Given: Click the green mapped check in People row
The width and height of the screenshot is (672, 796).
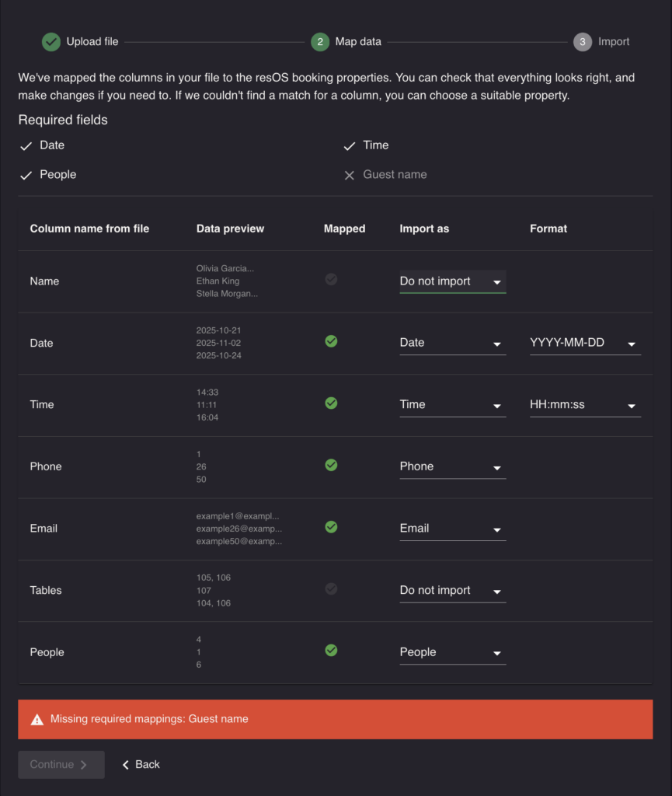Looking at the screenshot, I should (331, 651).
